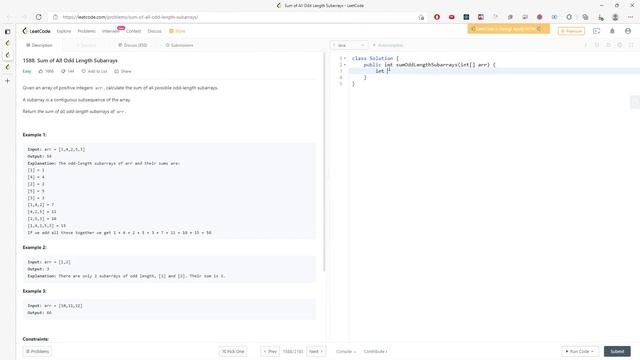Click the collections icon in browser toolbar
The width and height of the screenshot is (640, 360).
(x=585, y=17)
